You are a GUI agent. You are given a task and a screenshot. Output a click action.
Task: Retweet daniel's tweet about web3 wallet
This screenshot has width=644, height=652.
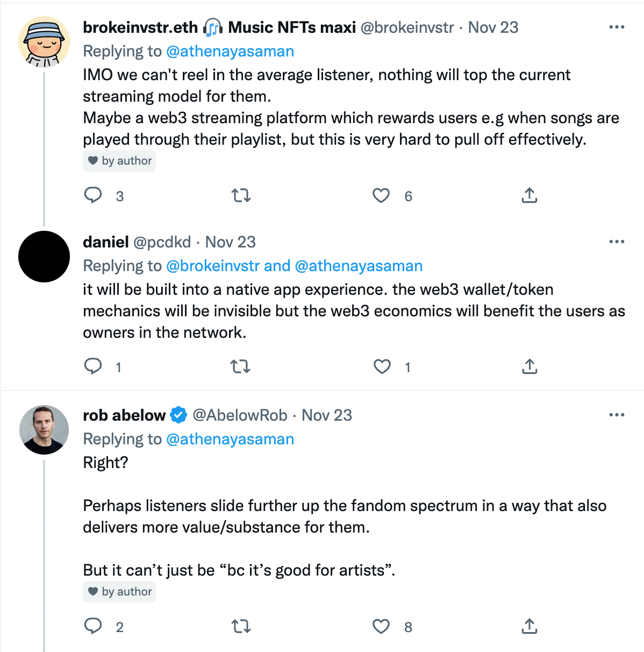click(240, 366)
